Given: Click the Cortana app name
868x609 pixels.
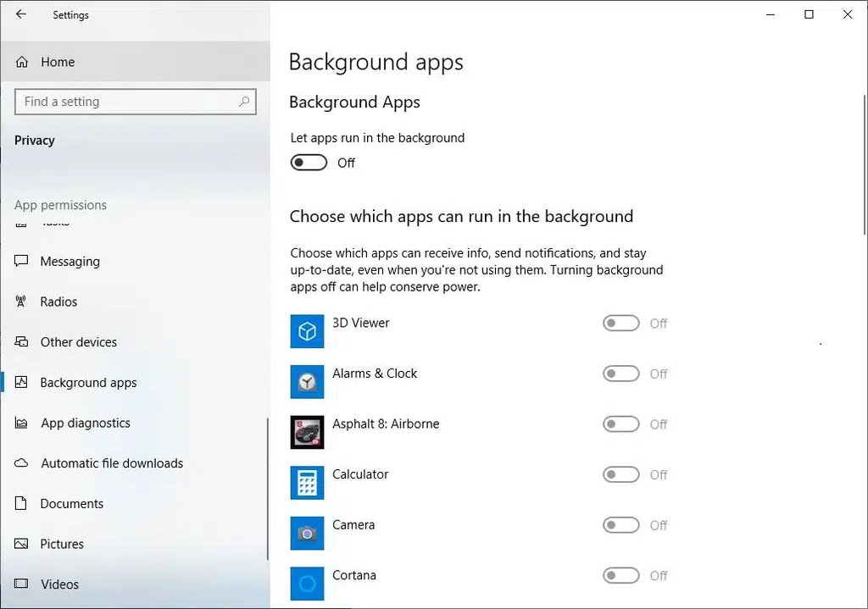Looking at the screenshot, I should [354, 575].
